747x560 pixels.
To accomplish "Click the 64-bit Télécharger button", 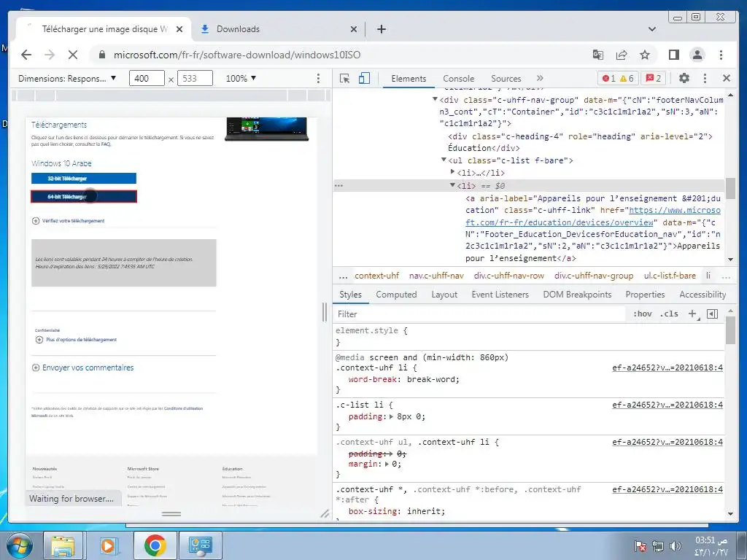I will click(84, 196).
